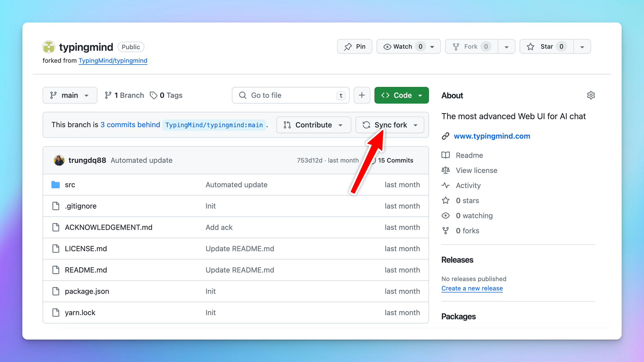Click the .gitignore file icon
This screenshot has width=644, height=362.
coord(56,206)
